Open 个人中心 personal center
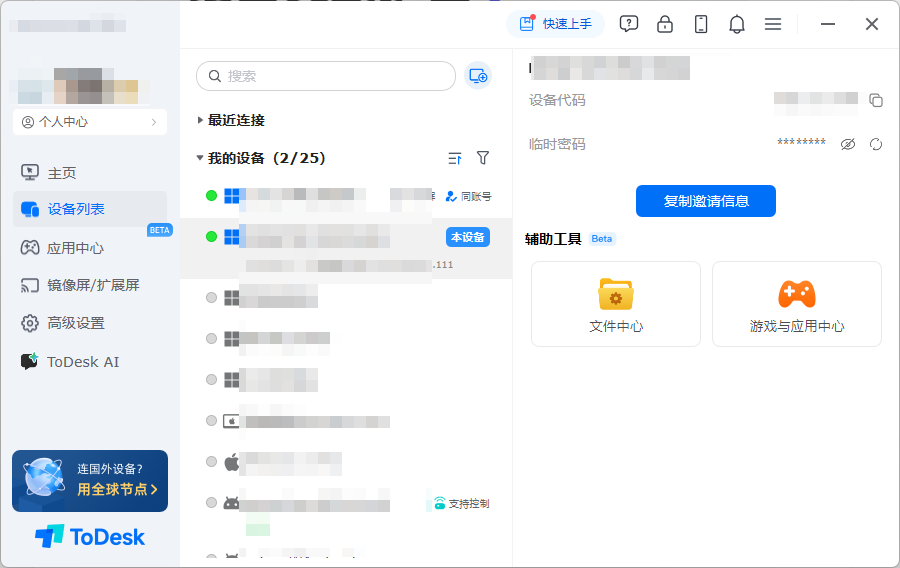 coord(90,122)
